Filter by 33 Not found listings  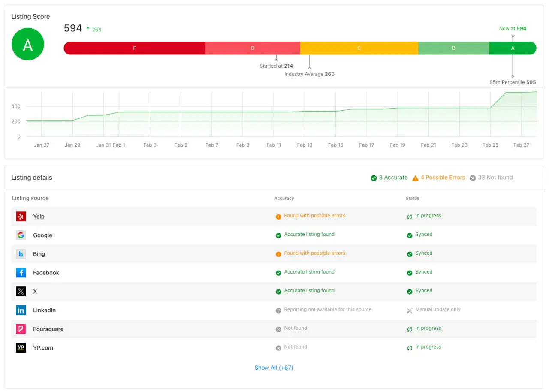[491, 178]
